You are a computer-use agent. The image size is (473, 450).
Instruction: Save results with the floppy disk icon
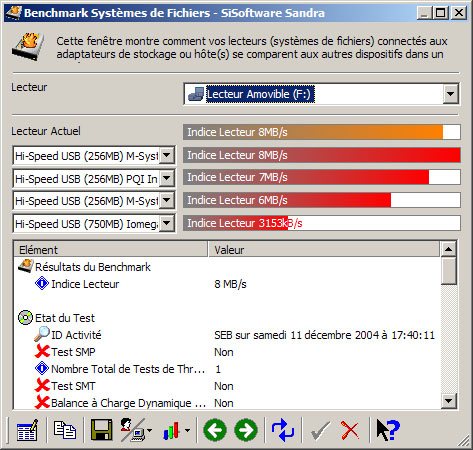point(102,430)
